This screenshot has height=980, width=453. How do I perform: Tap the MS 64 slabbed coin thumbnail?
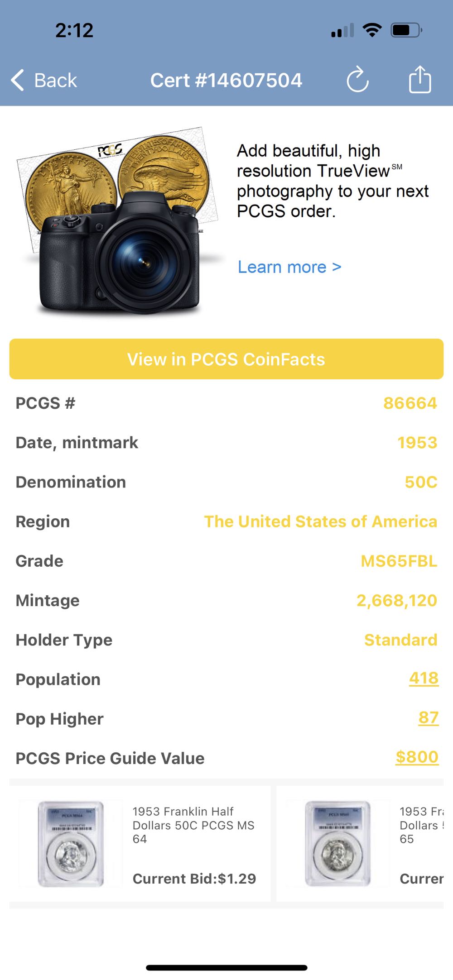[71, 843]
